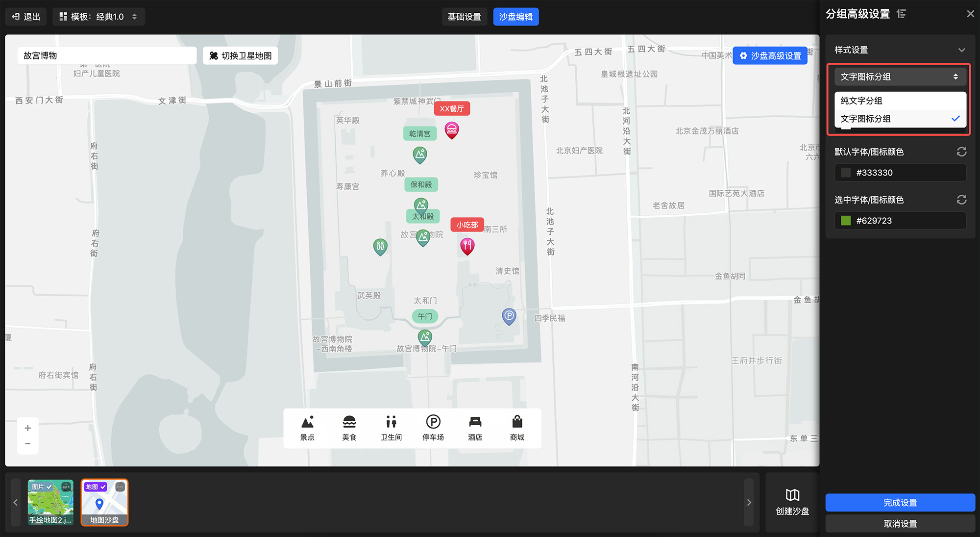Image resolution: width=980 pixels, height=537 pixels.
Task: Click the 故宫博物 search input field
Action: 107,56
